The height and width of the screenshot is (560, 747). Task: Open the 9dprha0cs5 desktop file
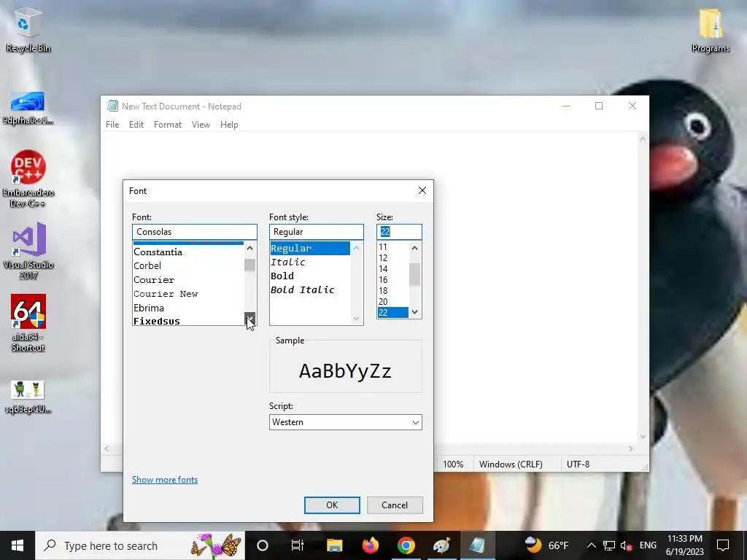pos(28,108)
